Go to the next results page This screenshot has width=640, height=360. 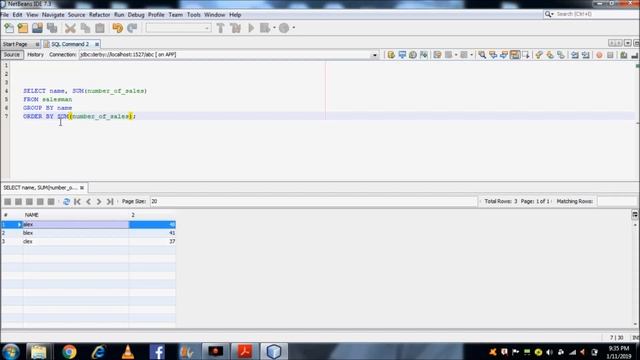coord(99,202)
